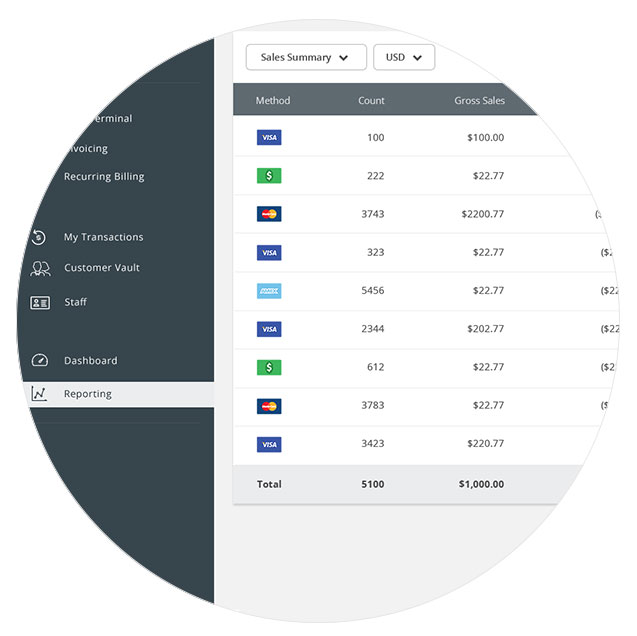Sort by the Gross Sales column header
Screen dimensions: 637x636
tap(479, 100)
